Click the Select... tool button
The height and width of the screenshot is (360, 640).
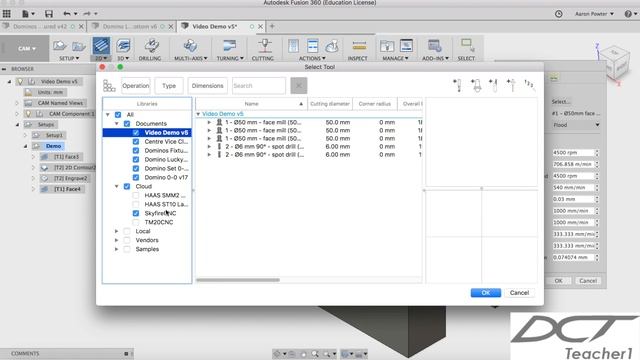point(561,102)
